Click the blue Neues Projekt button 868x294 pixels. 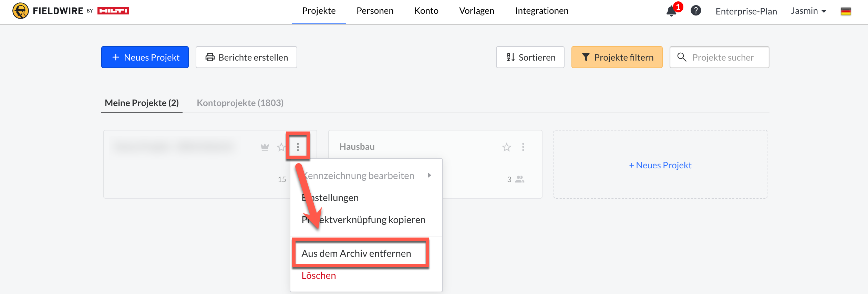(145, 57)
